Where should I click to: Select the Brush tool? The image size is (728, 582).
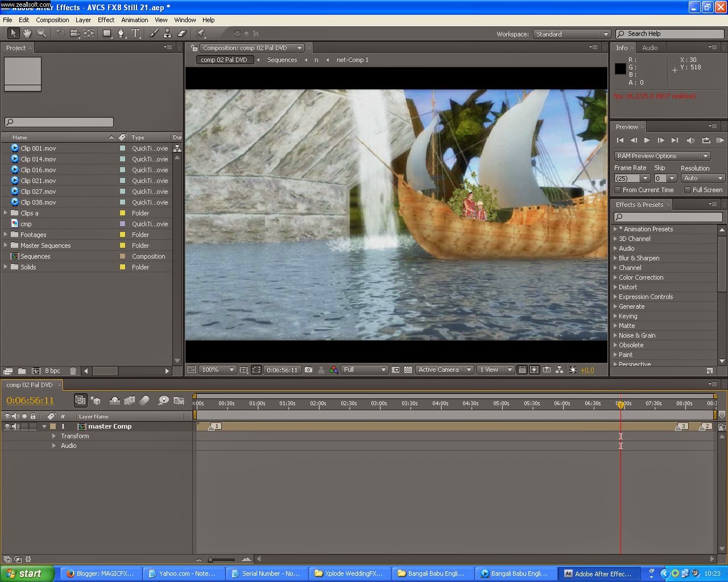(x=154, y=34)
